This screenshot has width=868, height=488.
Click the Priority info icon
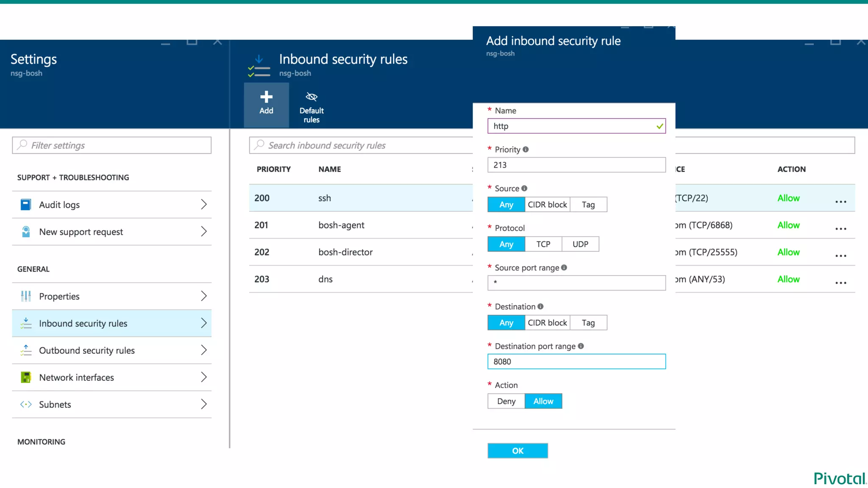[x=526, y=150]
